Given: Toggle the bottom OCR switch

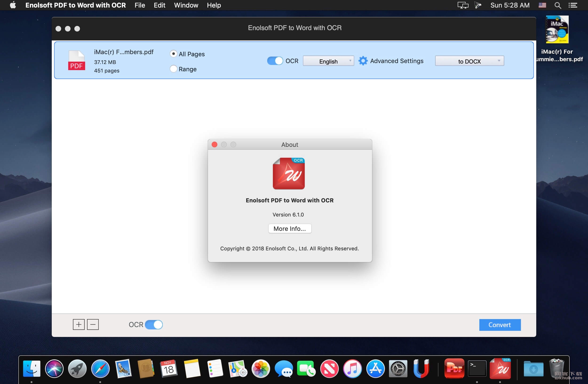Looking at the screenshot, I should pyautogui.click(x=154, y=324).
